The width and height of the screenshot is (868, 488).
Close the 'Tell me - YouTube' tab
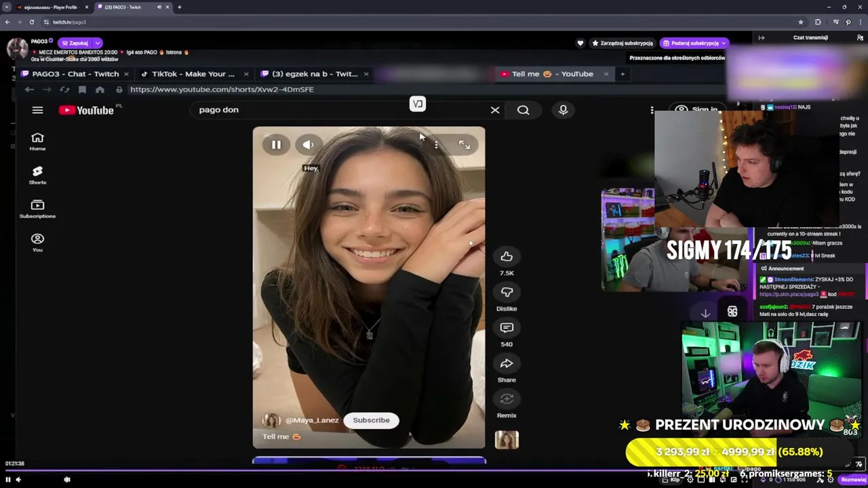click(606, 74)
